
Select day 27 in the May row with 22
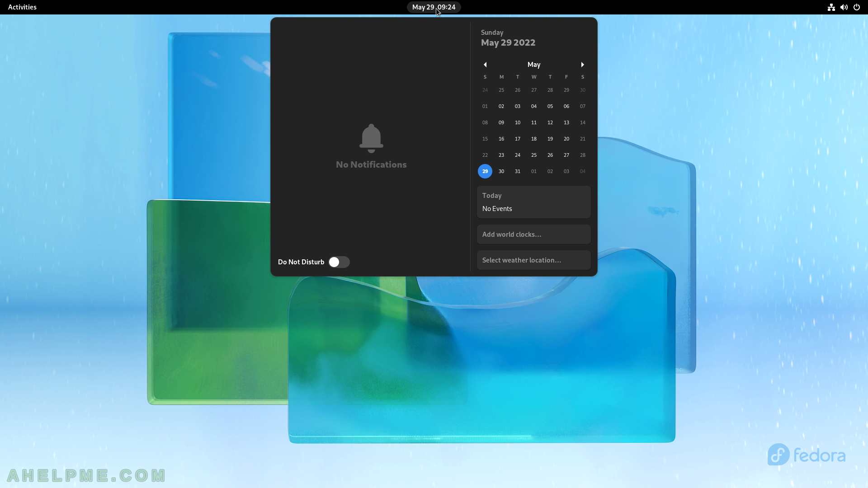566,155
